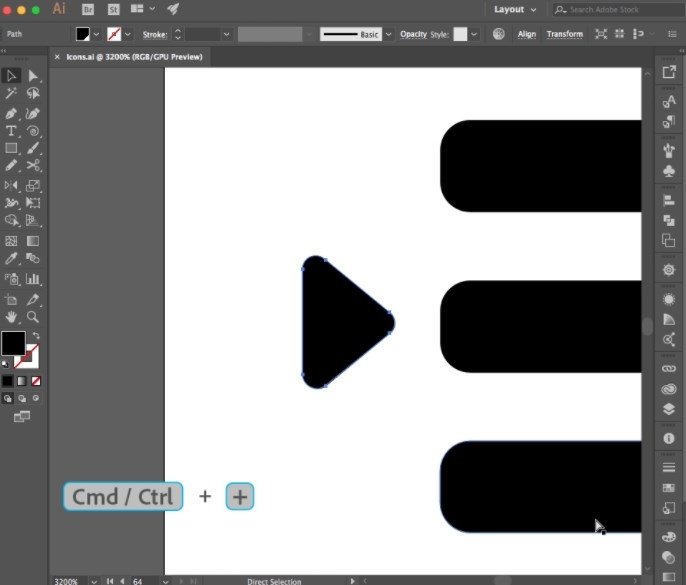The width and height of the screenshot is (686, 585).
Task: Open the Align panel link
Action: click(x=527, y=34)
